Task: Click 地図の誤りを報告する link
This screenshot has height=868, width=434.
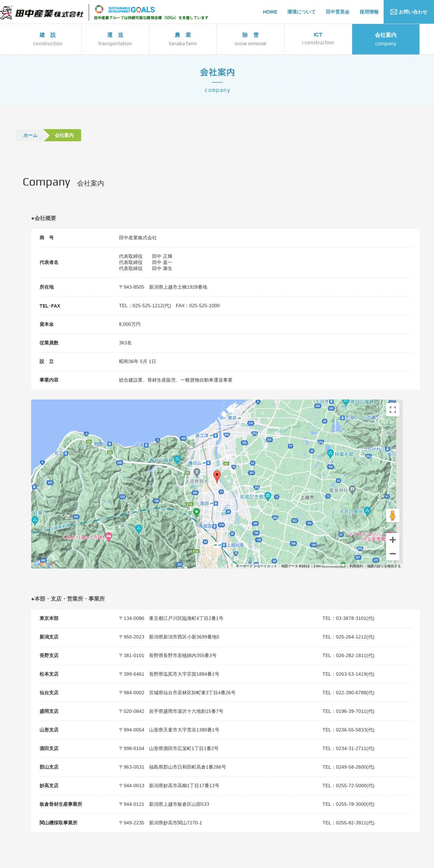Action: [x=384, y=566]
